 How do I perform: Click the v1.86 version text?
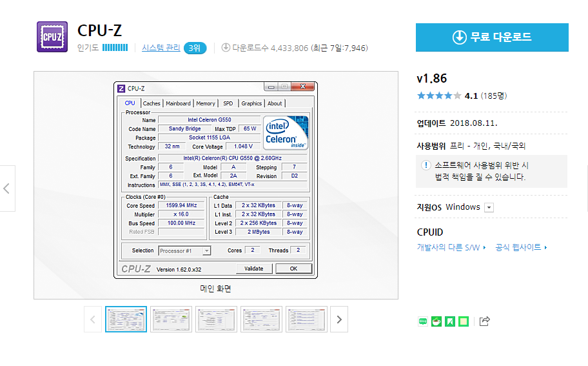pyautogui.click(x=432, y=79)
